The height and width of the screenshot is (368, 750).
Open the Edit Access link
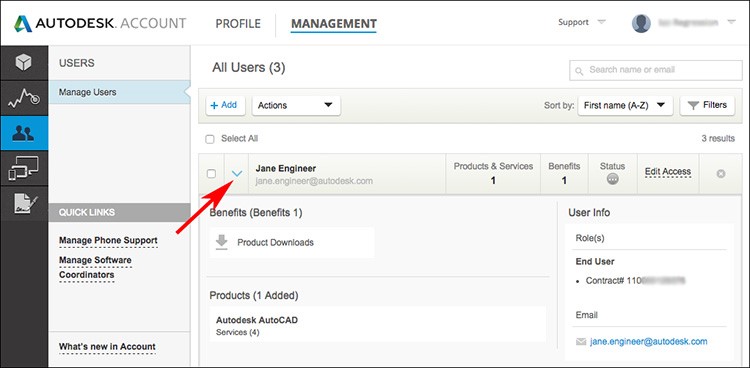tap(668, 172)
